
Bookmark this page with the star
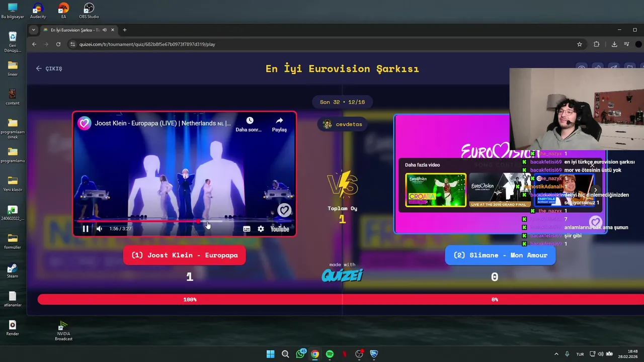point(580,44)
